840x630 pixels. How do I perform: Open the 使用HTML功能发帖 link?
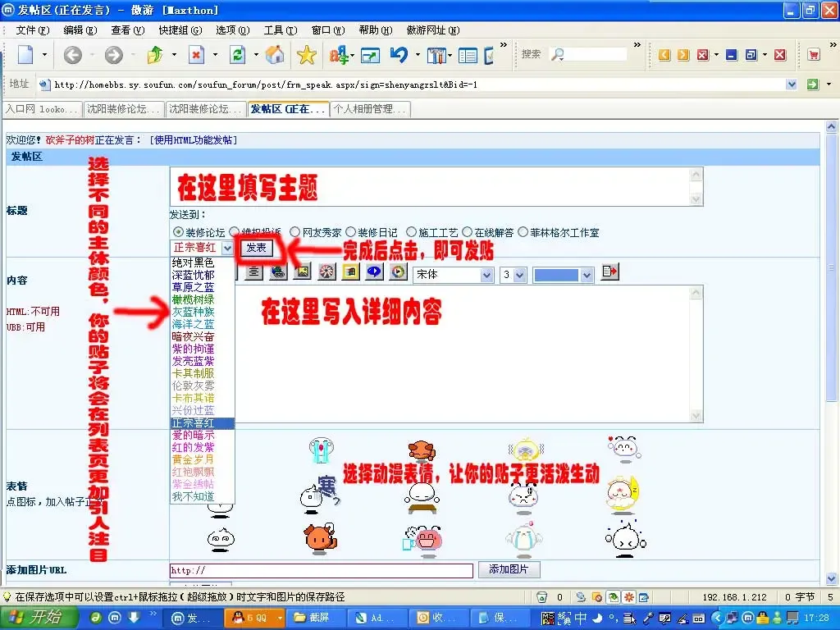193,139
